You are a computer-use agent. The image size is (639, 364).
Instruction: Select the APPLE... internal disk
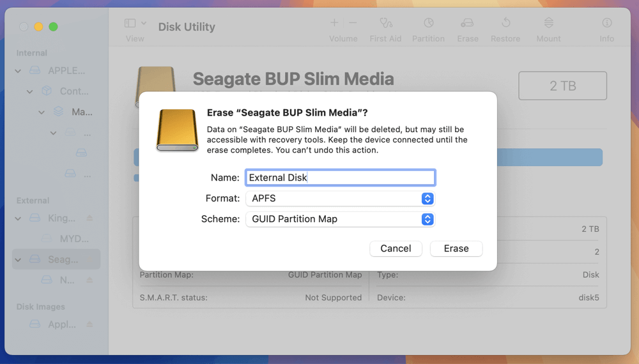(56, 70)
